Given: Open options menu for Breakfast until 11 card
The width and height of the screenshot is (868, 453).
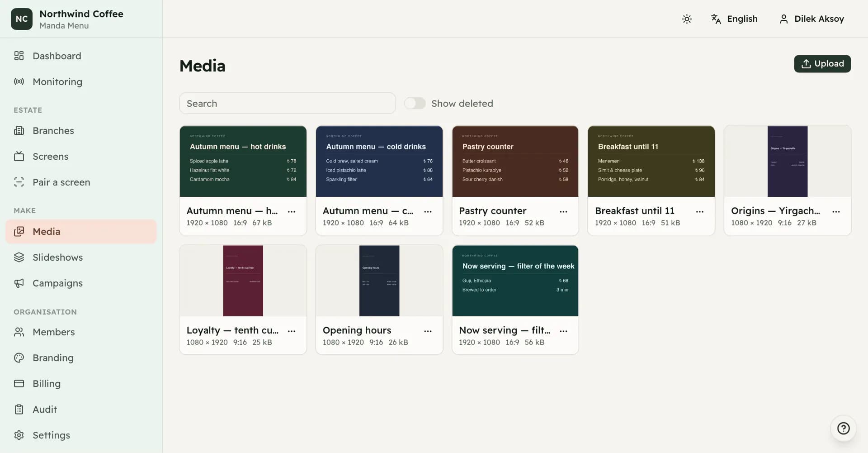Looking at the screenshot, I should click(x=700, y=211).
